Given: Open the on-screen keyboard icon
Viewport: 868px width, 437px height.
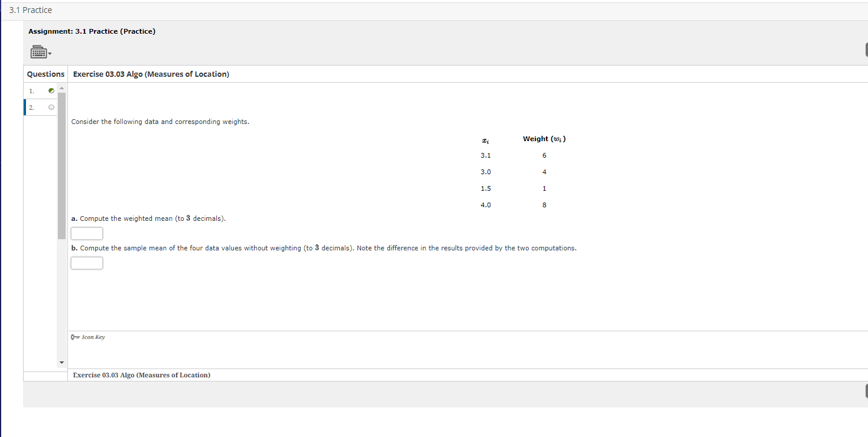Looking at the screenshot, I should pyautogui.click(x=38, y=51).
